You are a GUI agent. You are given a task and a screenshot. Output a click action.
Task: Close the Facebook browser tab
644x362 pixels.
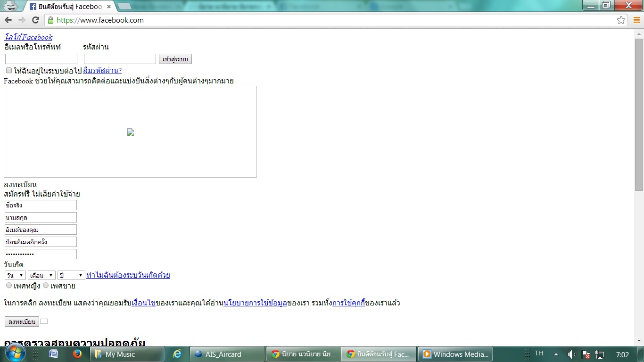(109, 7)
